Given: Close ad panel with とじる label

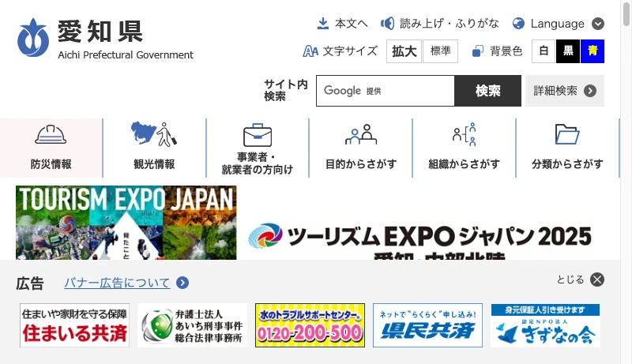Looking at the screenshot, I should 570,280.
